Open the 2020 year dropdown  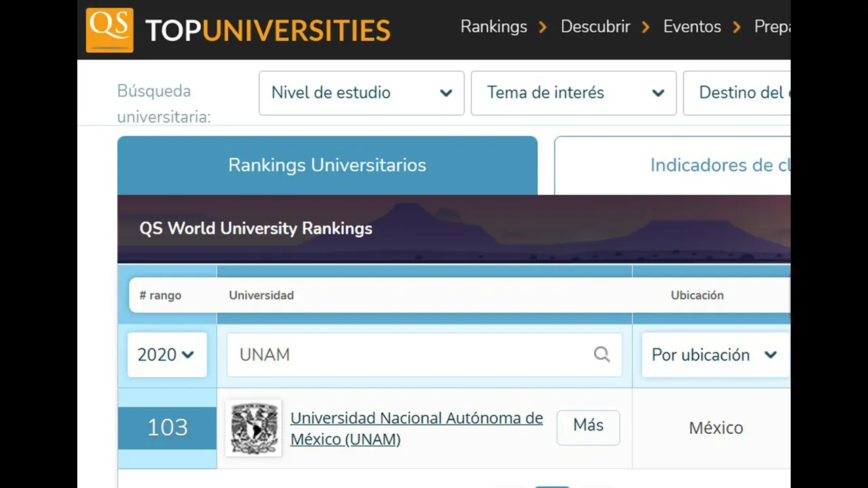[167, 354]
